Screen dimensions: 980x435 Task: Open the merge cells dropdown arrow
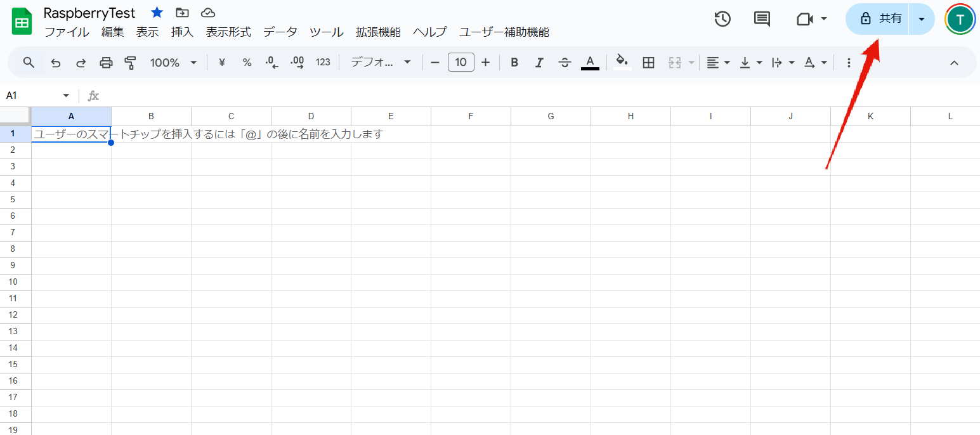pos(691,63)
